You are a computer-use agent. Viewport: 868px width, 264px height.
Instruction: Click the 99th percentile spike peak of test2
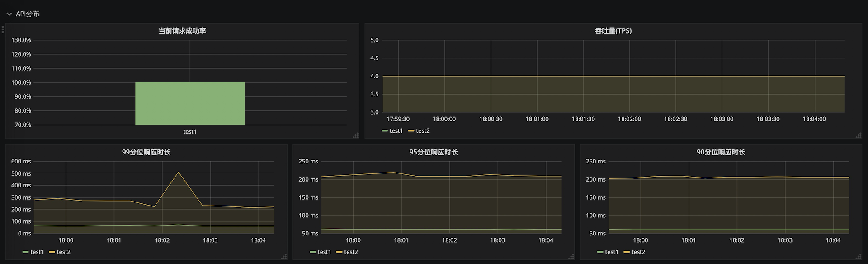click(178, 172)
